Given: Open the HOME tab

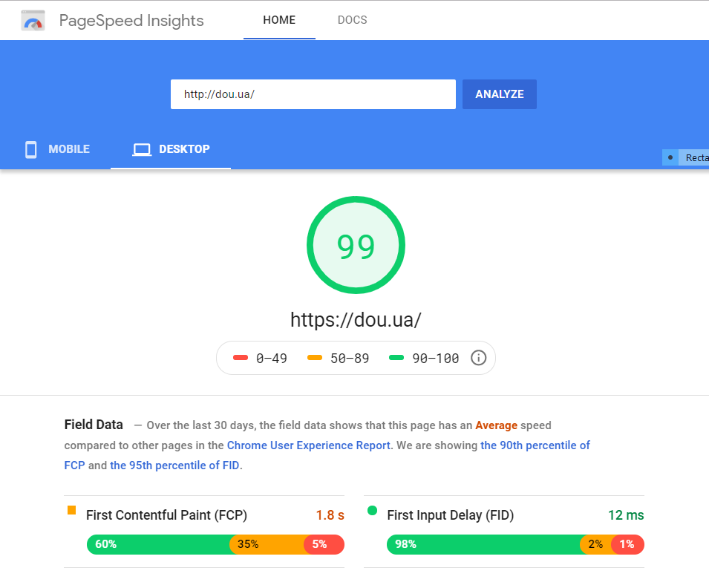Looking at the screenshot, I should click(279, 20).
